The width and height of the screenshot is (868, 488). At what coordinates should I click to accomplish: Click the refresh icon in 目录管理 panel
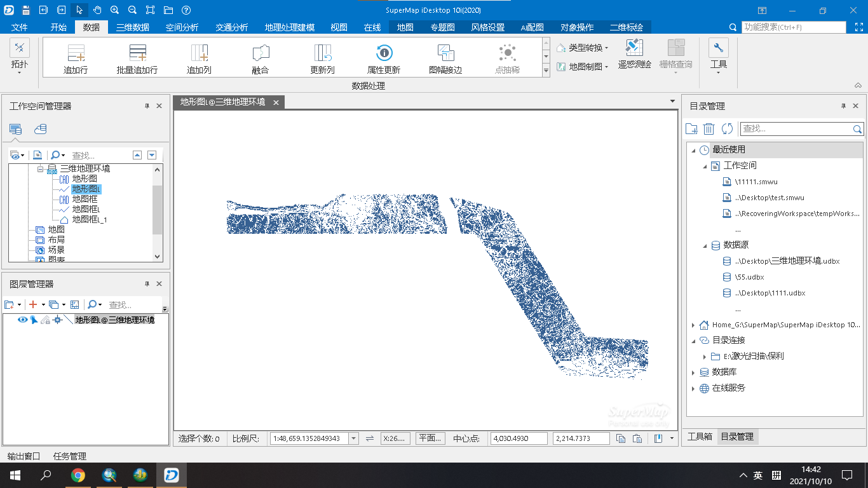(727, 129)
